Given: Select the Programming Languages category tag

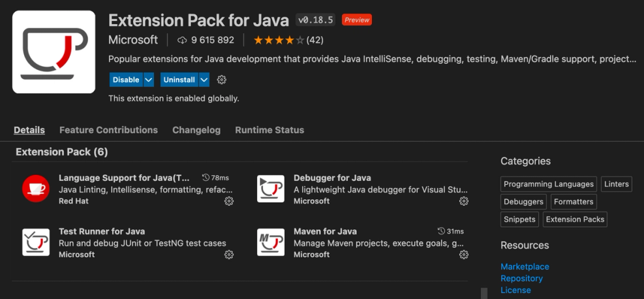Looking at the screenshot, I should [549, 184].
